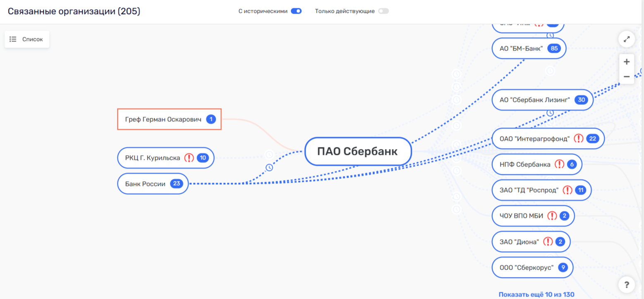This screenshot has width=644, height=299.
Task: Click warning icon on ОАО "Интерагрофонд"
Action: point(579,138)
